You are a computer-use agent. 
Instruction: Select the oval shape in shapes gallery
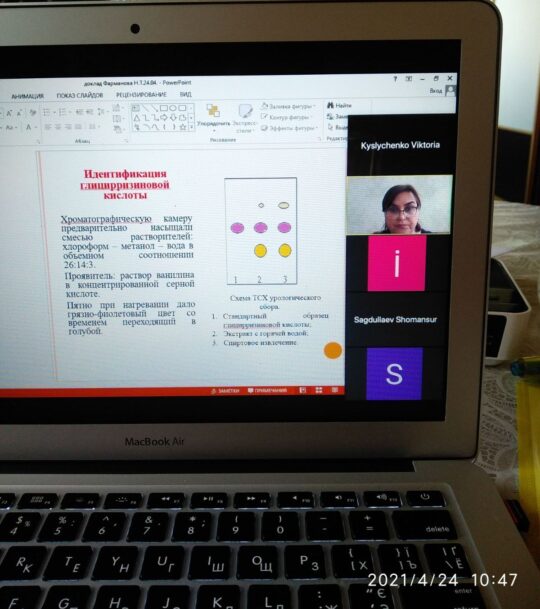click(173, 108)
